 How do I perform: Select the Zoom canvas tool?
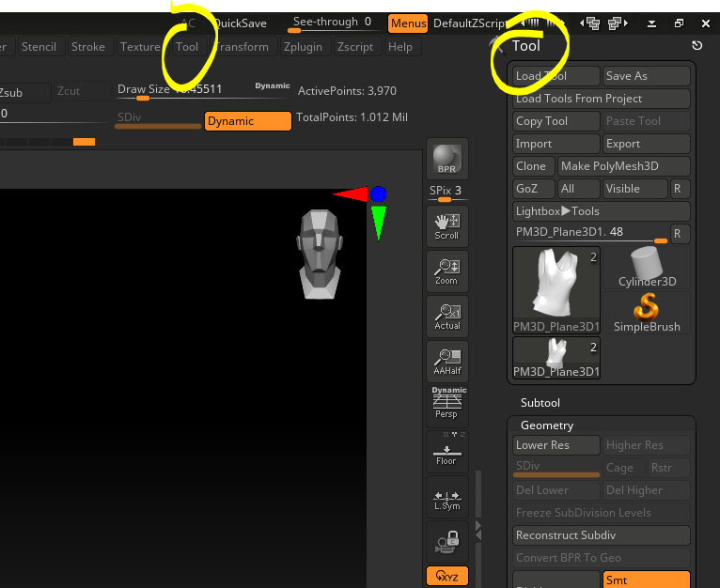[446, 271]
